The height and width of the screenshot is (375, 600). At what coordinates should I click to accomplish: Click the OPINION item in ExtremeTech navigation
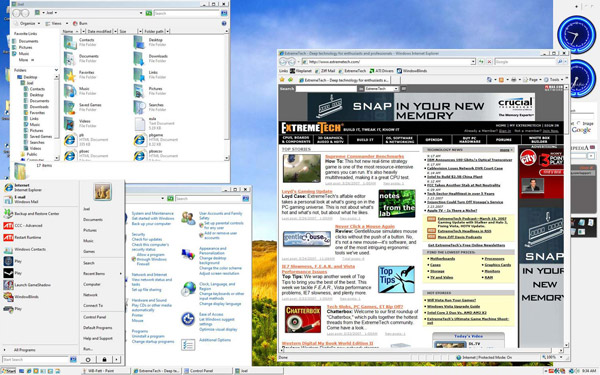click(x=434, y=140)
